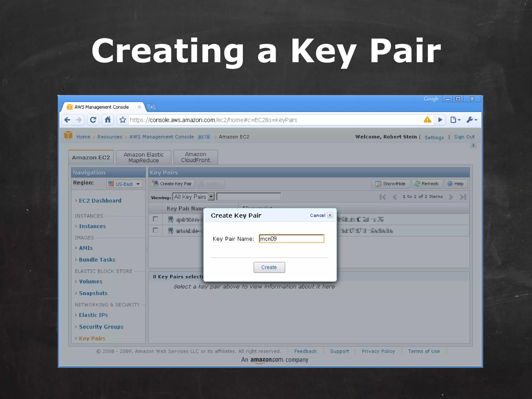
Task: Open the wrench tools menu
Action: 472,120
